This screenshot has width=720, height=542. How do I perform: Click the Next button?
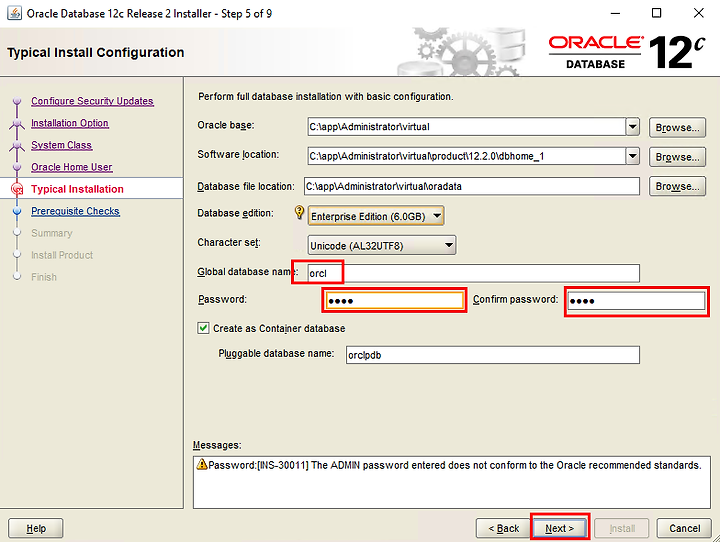tap(560, 528)
